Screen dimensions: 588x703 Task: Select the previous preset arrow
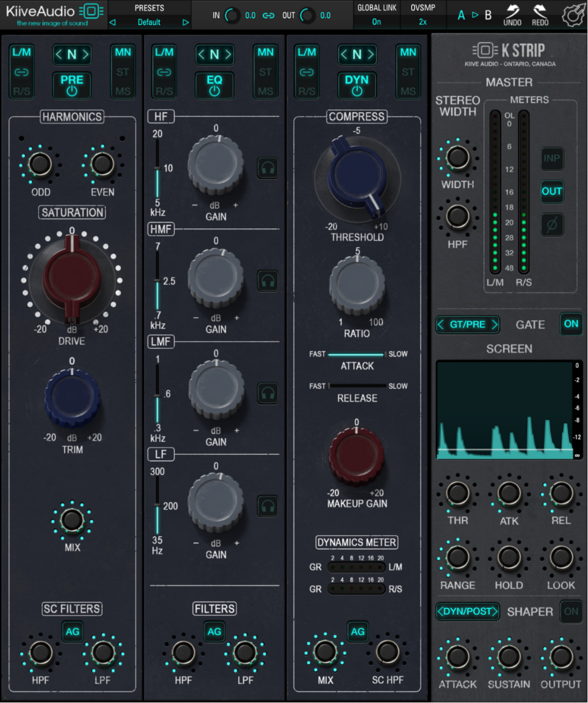113,23
